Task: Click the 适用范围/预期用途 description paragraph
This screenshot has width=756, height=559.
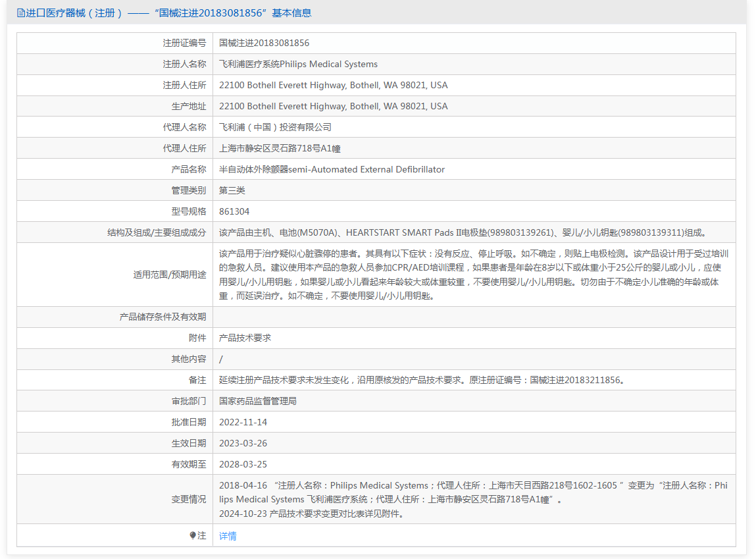Action: click(473, 275)
